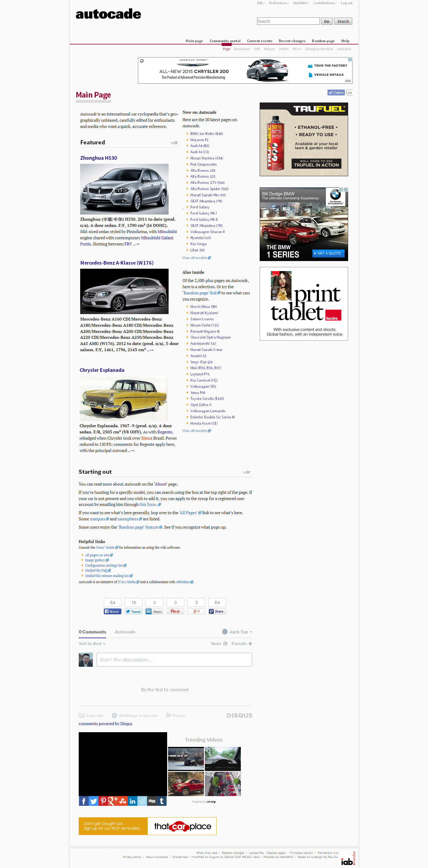Open Community portal in navigation
Image resolution: width=428 pixels, height=868 pixels.
(225, 41)
